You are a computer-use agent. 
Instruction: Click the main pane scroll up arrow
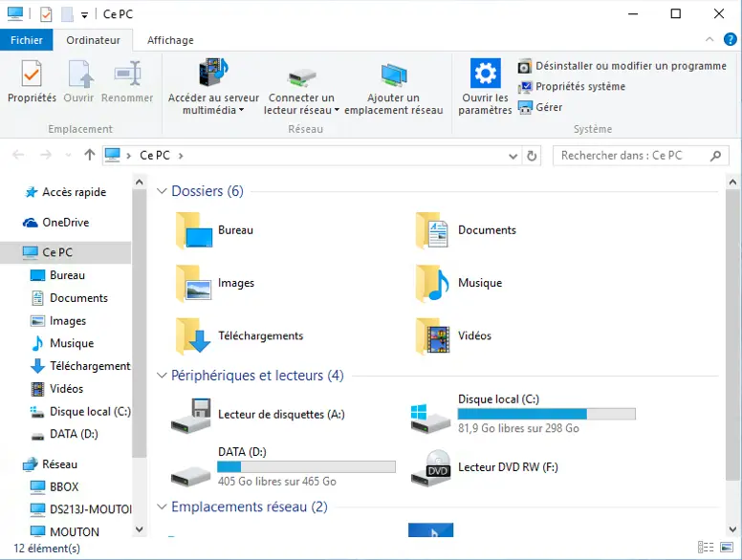[732, 182]
